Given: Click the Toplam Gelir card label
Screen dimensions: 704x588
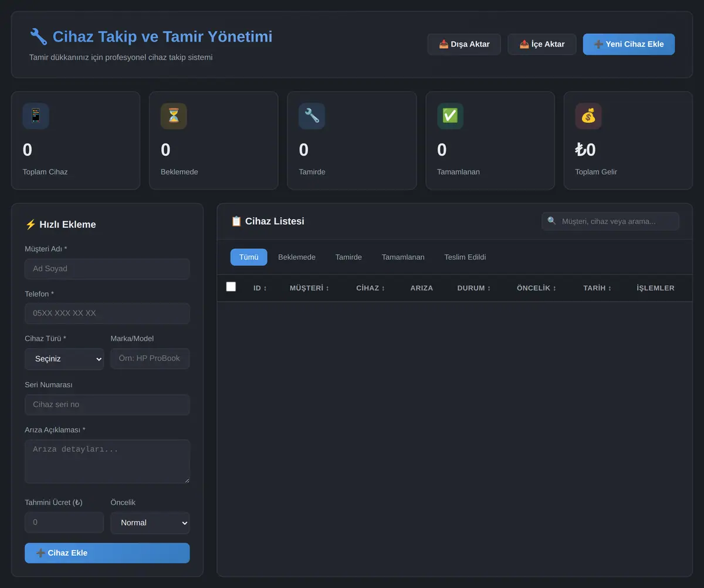Looking at the screenshot, I should click(x=596, y=172).
